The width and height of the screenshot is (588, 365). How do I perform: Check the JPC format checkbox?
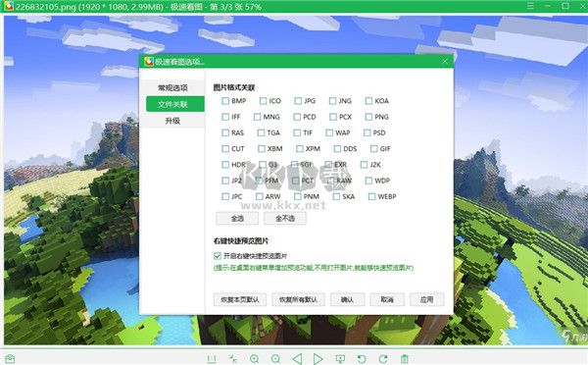click(225, 196)
